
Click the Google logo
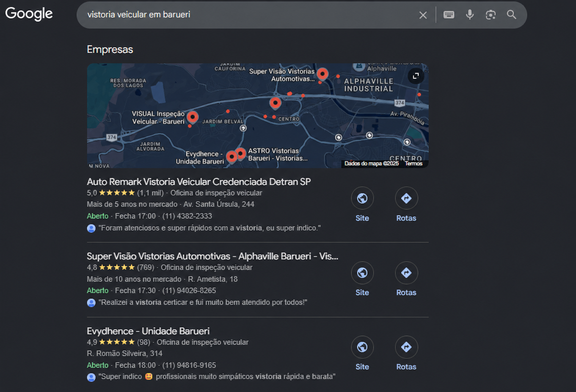[x=29, y=14]
